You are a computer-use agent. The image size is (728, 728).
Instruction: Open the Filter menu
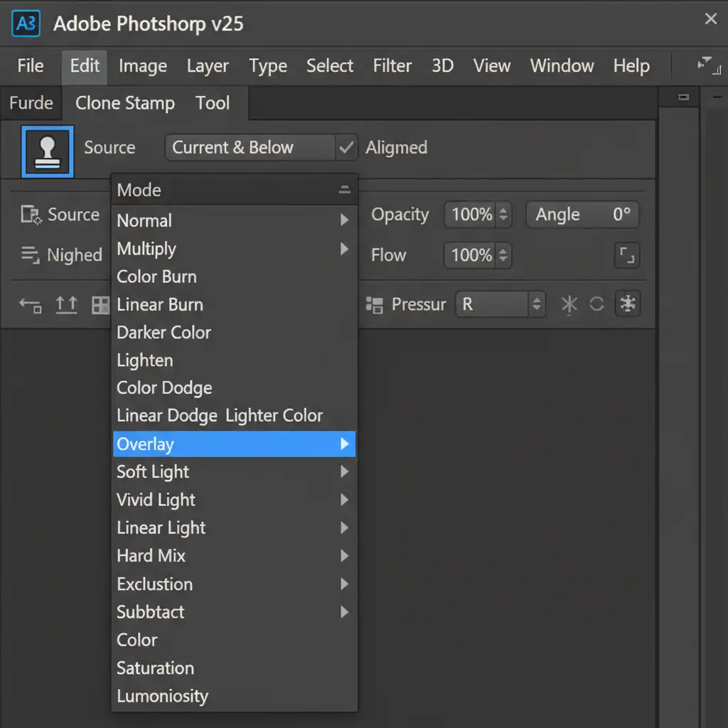coord(392,66)
